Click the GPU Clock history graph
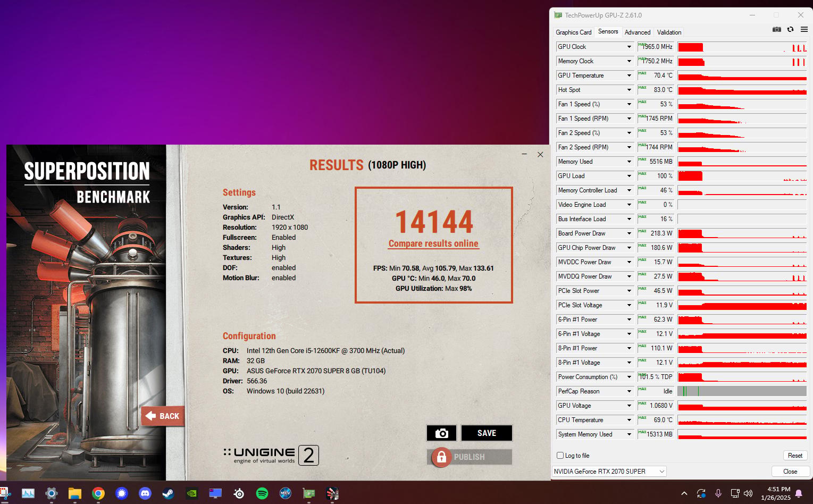This screenshot has width=813, height=504. click(x=742, y=47)
